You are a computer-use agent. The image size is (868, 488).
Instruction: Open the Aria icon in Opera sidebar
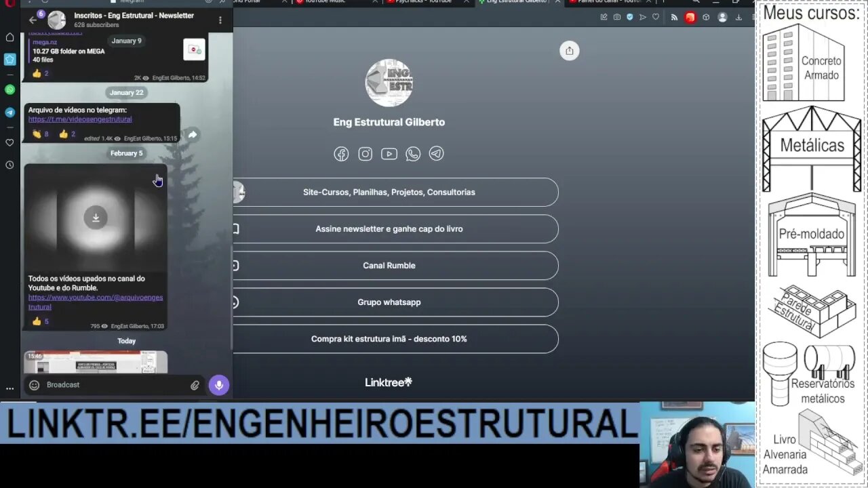pyautogui.click(x=9, y=60)
